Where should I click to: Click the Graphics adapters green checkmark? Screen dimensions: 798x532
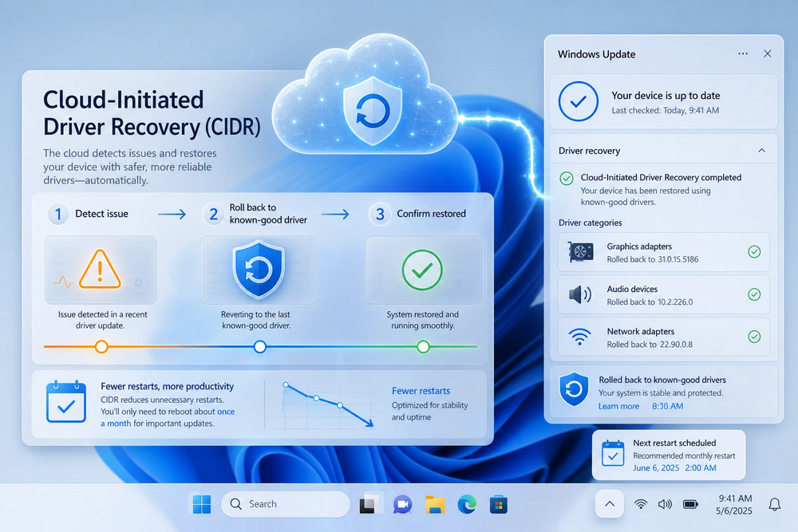pos(754,252)
